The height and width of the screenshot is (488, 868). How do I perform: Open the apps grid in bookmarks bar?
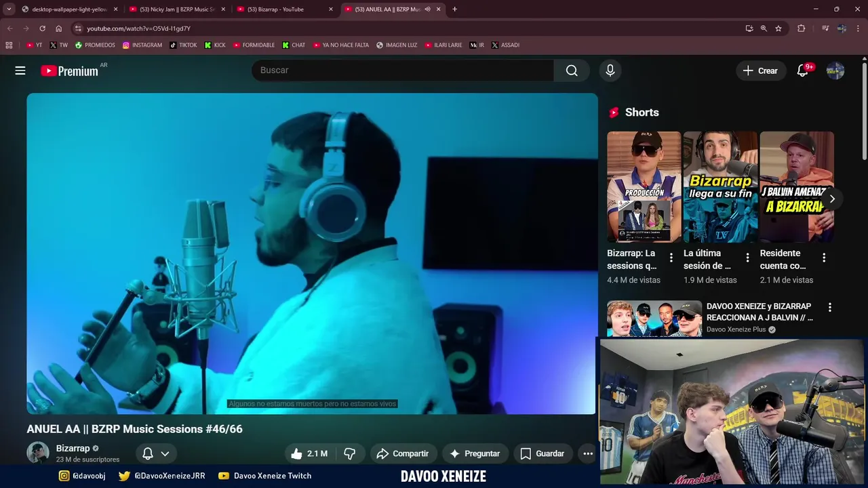[x=9, y=45]
